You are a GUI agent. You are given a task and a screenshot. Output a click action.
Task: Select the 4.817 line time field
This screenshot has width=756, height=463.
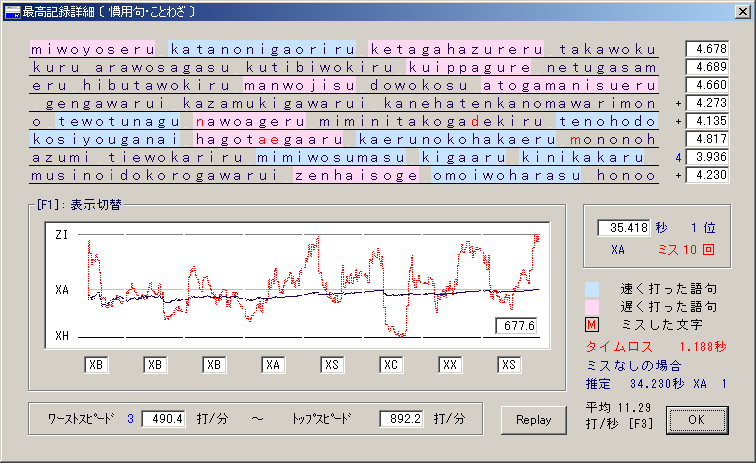[707, 139]
